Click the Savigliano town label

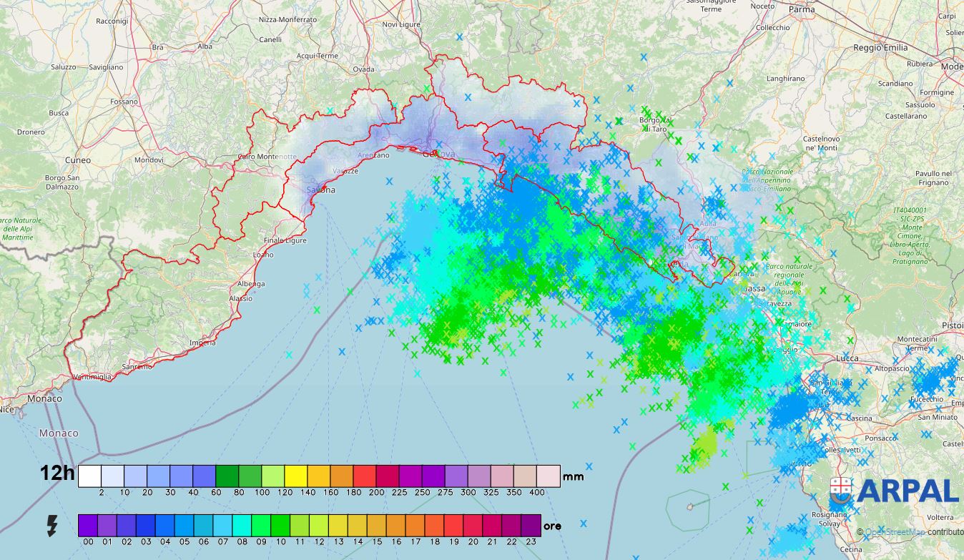(107, 67)
